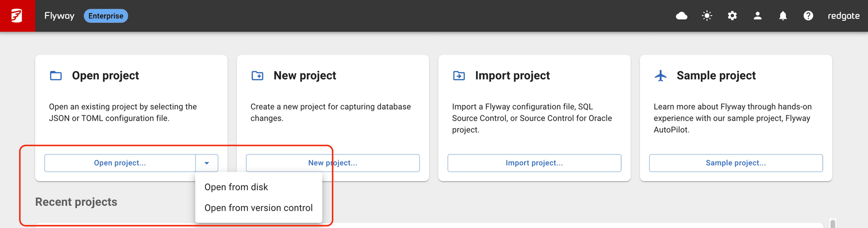Open settings via the gear icon
Image resolution: width=868 pixels, height=228 pixels.
point(732,16)
